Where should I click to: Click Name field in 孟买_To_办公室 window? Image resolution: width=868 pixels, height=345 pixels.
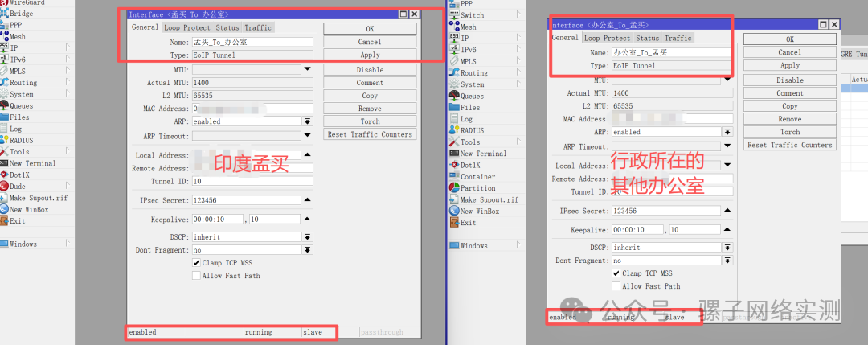[252, 42]
